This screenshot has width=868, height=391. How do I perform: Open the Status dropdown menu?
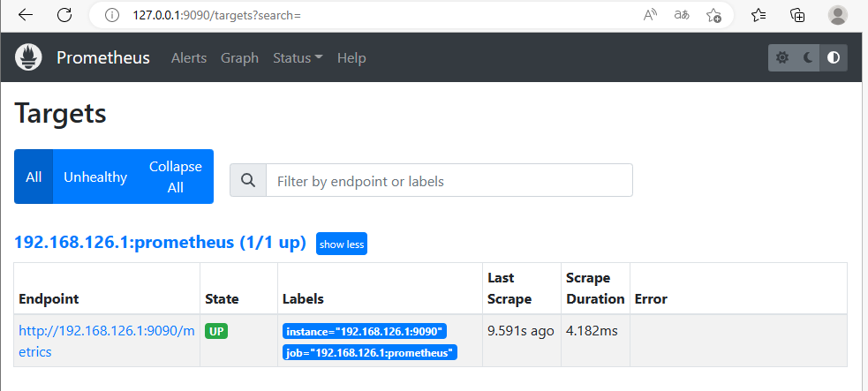pos(298,58)
